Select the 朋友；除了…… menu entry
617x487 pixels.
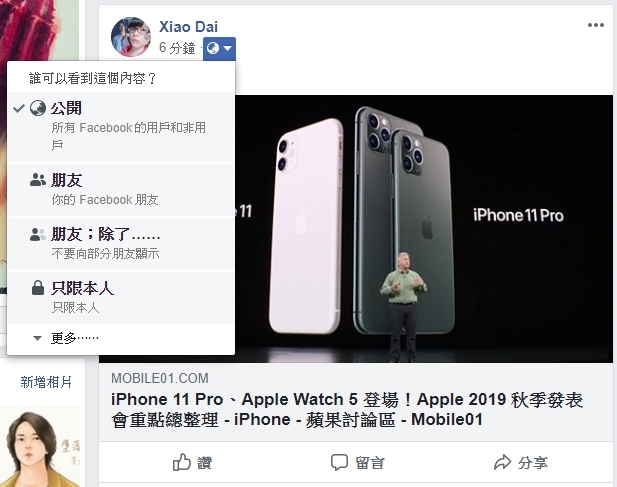121,244
